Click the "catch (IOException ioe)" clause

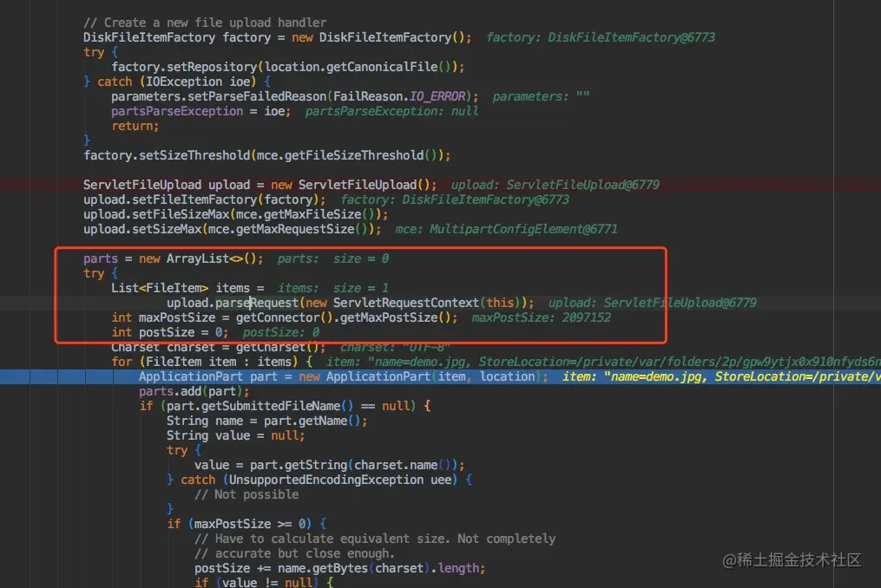[x=177, y=82]
